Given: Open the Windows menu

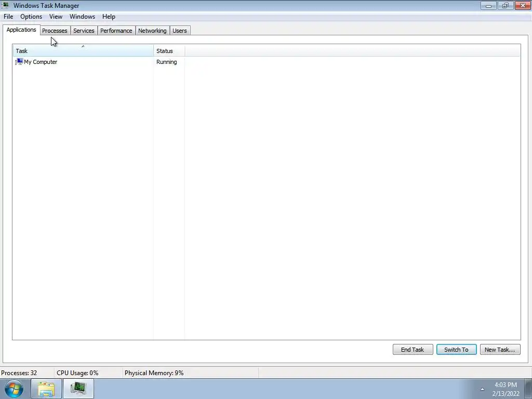Looking at the screenshot, I should 82,17.
